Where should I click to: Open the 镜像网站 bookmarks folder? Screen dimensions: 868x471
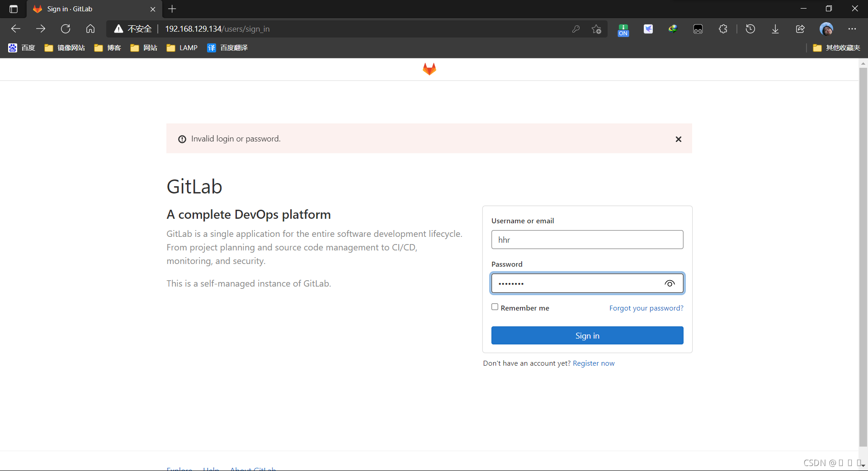coord(65,48)
